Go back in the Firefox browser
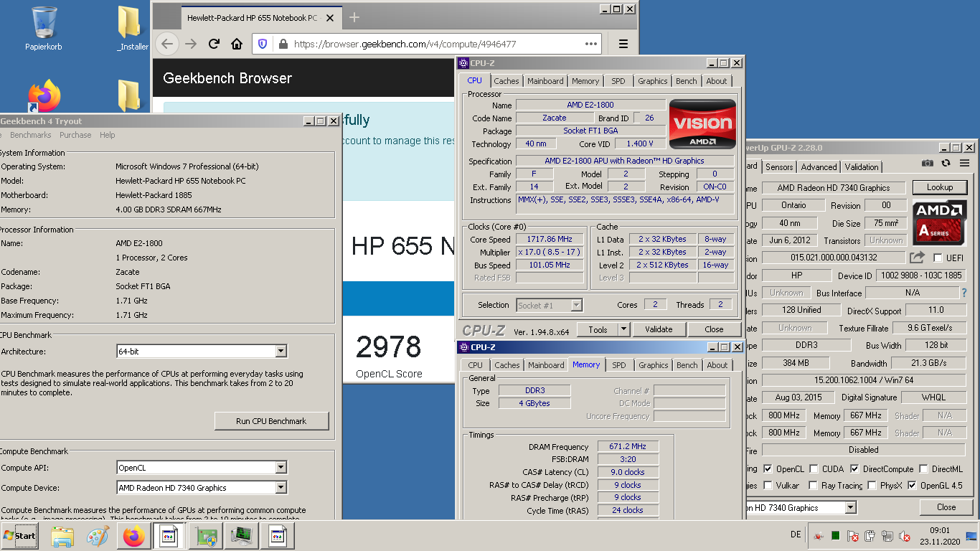Screen dimensions: 980x551 [167, 44]
